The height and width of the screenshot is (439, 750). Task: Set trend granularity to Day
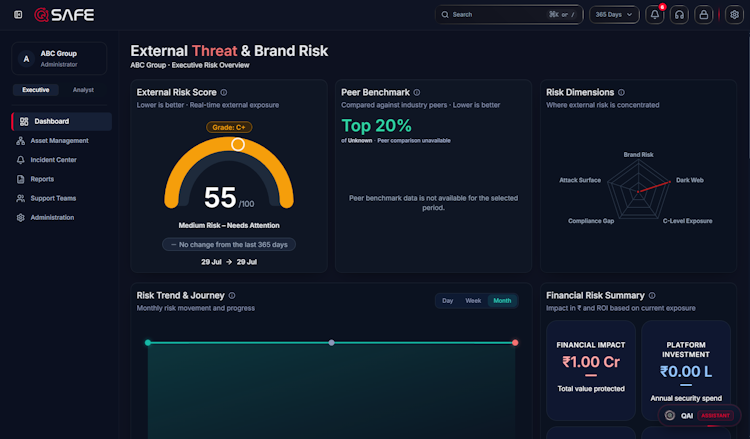(448, 300)
